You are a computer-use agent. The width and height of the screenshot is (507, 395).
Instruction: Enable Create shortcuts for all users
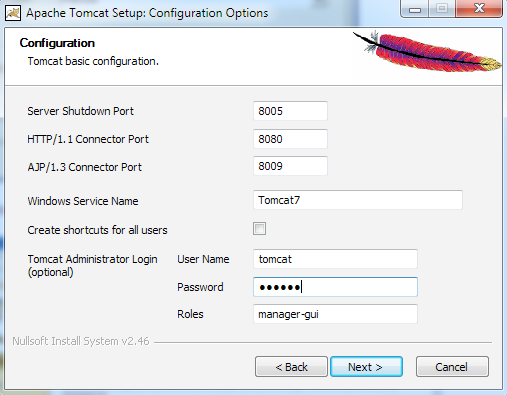[259, 229]
